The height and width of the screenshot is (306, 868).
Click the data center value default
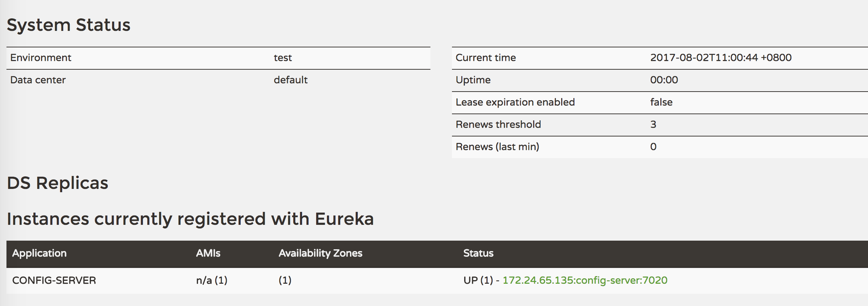click(291, 80)
